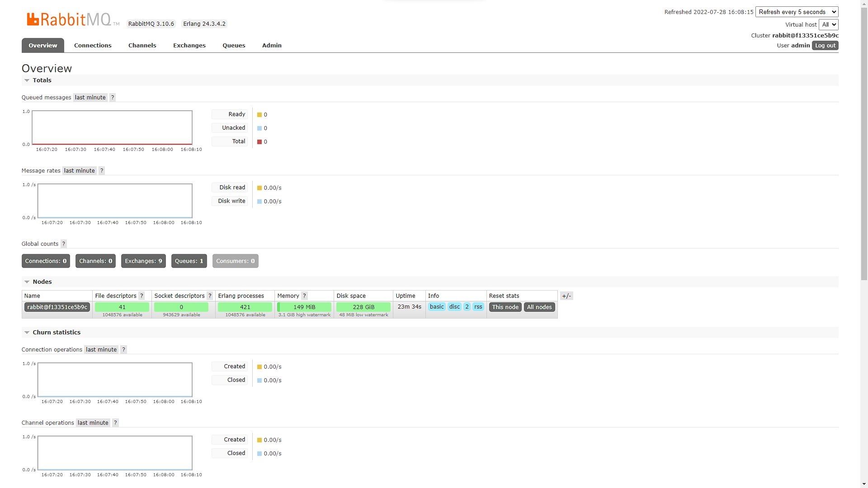Viewport: 868px width, 488px height.
Task: Click the red Total color swatch
Action: tap(259, 142)
